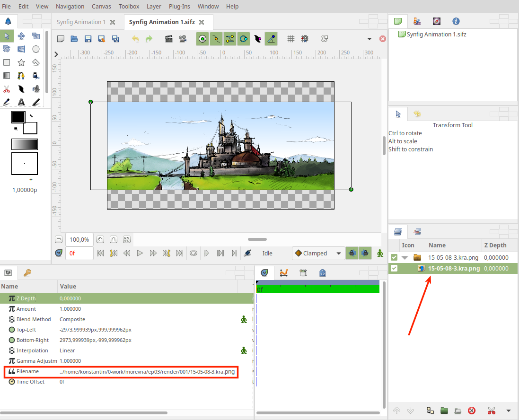519x420 pixels.
Task: Cut the selected layer
Action: [x=492, y=411]
